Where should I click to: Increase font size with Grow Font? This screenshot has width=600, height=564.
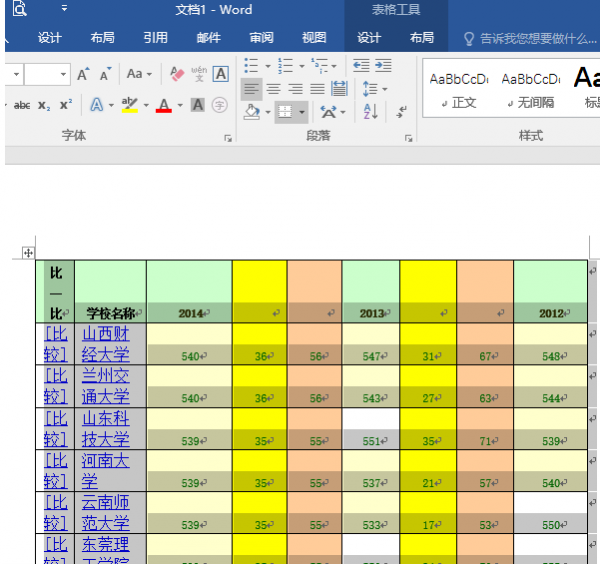83,74
